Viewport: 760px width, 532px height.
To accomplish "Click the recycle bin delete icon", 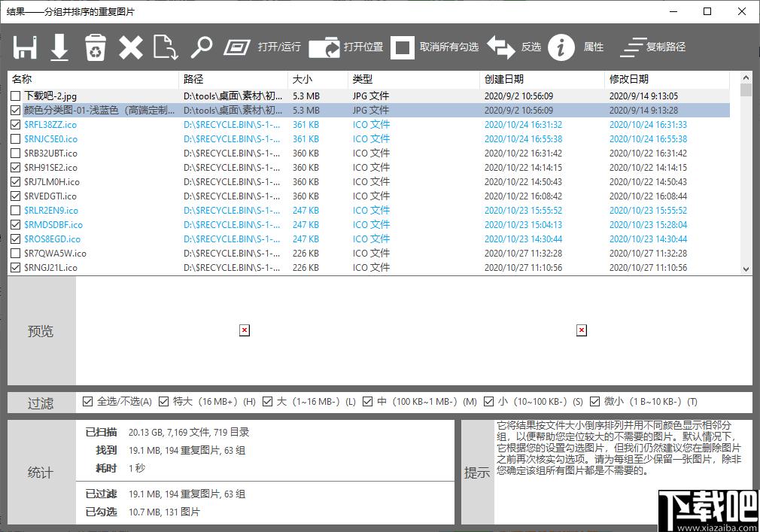I will click(96, 47).
